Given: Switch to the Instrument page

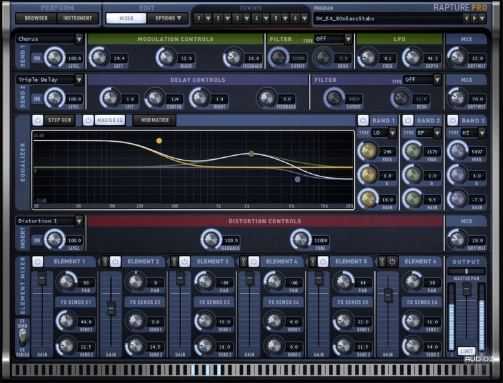Looking at the screenshot, I should [x=78, y=18].
